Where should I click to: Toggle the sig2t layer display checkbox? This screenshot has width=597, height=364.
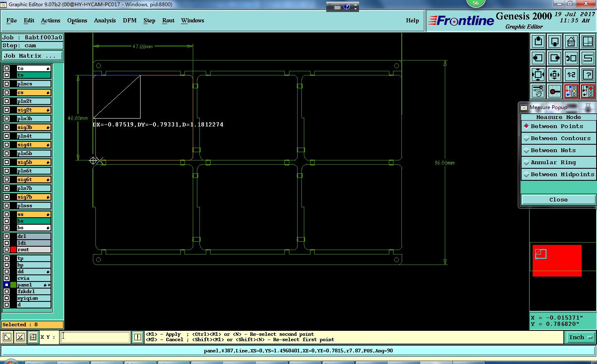(7, 110)
